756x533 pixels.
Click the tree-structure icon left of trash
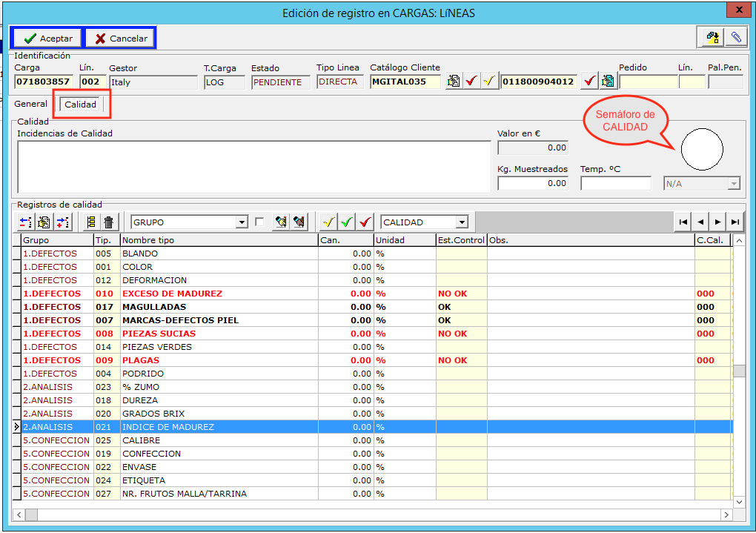(91, 222)
